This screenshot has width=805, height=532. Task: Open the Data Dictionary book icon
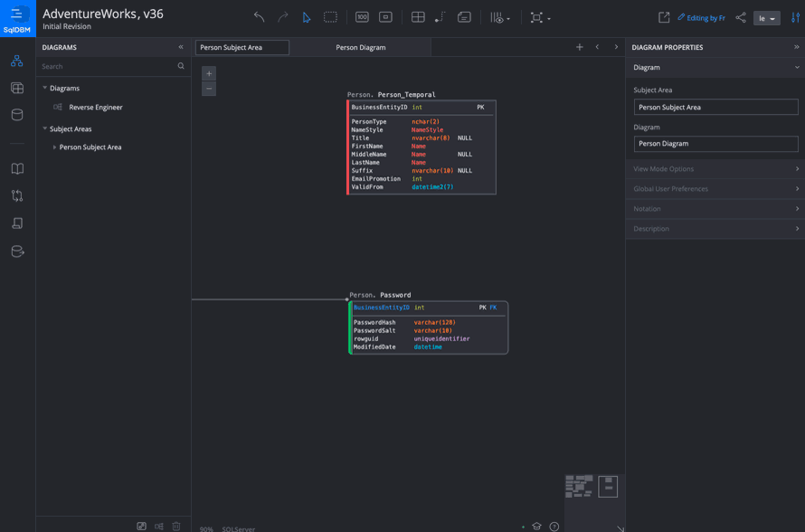point(17,169)
